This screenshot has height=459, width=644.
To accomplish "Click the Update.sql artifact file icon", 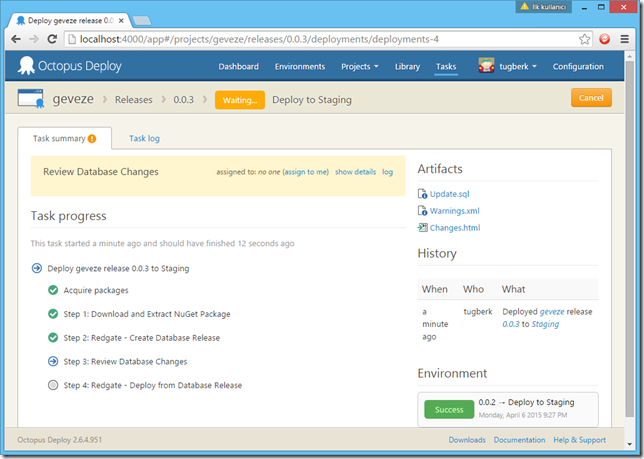I will (422, 194).
